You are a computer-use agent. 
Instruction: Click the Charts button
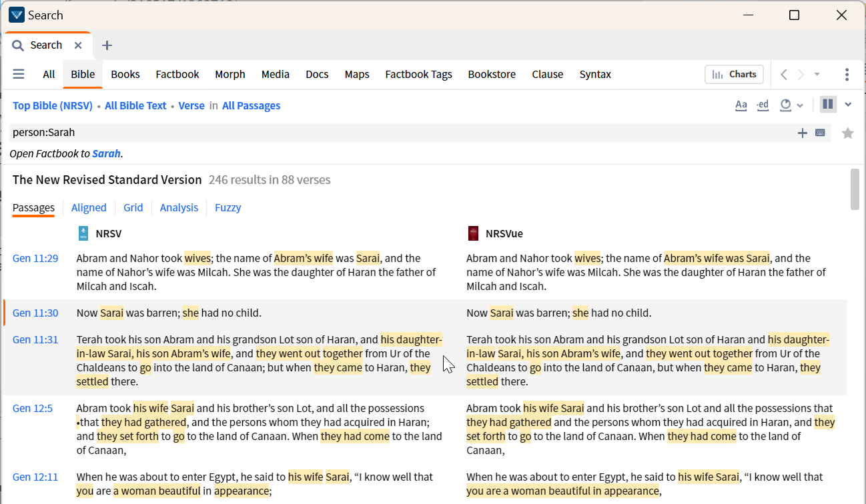click(x=734, y=74)
